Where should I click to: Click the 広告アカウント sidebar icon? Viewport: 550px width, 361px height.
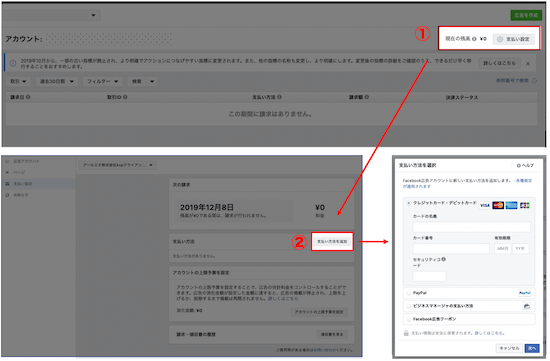point(7,162)
